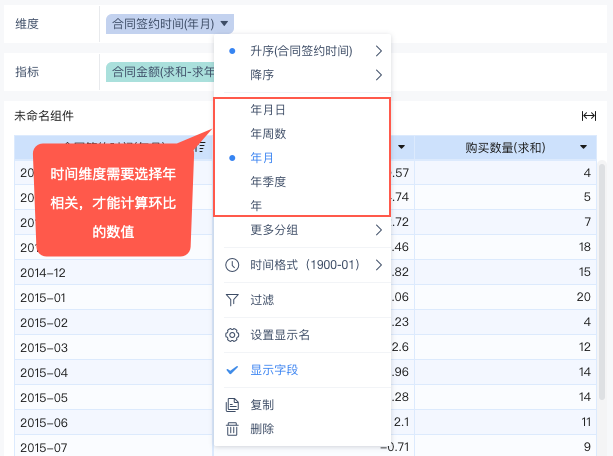Click the fit column width icon
The height and width of the screenshot is (456, 613).
pyautogui.click(x=588, y=116)
